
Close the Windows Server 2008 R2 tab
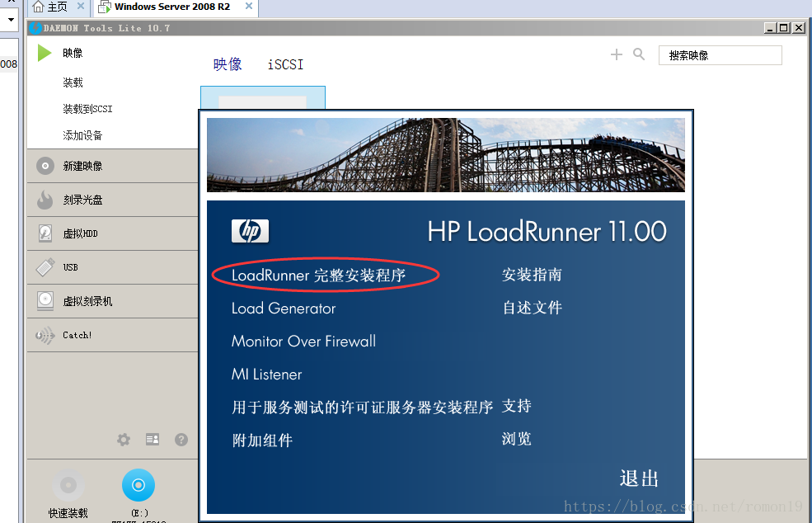(x=249, y=7)
